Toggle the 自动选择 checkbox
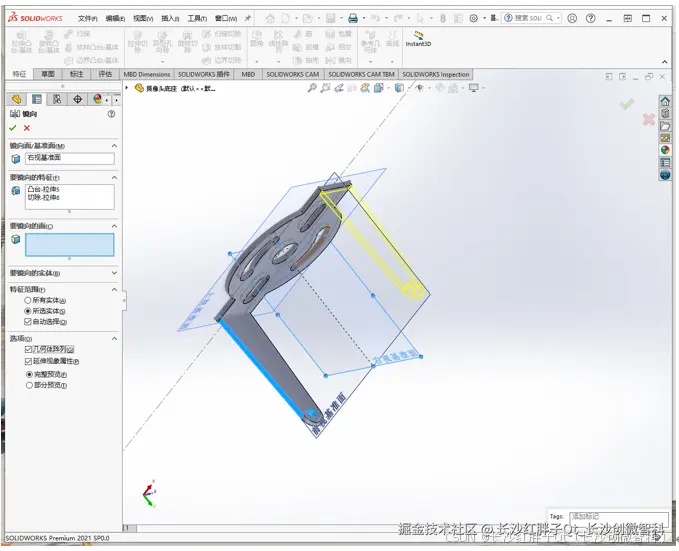Screen dimensions: 679x551 tap(28, 322)
